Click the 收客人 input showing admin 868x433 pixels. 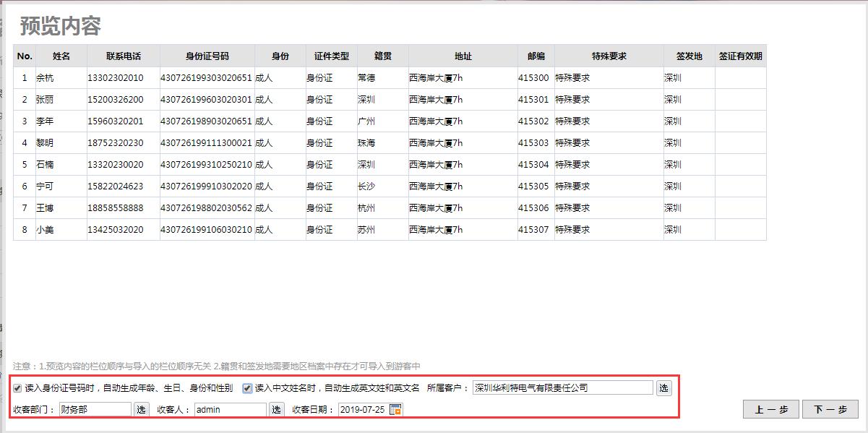(230, 410)
